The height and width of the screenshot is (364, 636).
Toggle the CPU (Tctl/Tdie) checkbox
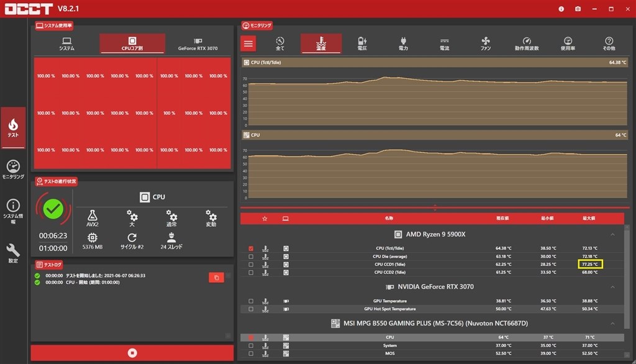pos(251,248)
